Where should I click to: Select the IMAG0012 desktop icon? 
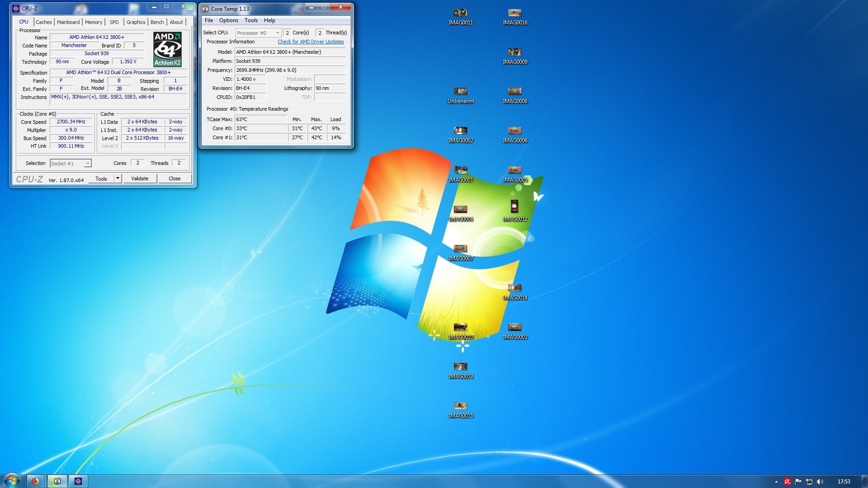click(x=514, y=211)
